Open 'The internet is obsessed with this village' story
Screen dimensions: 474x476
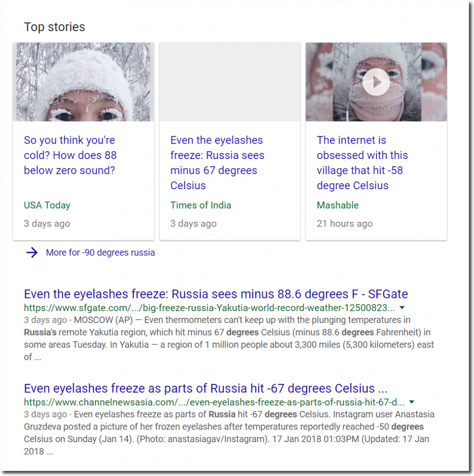coord(362,163)
